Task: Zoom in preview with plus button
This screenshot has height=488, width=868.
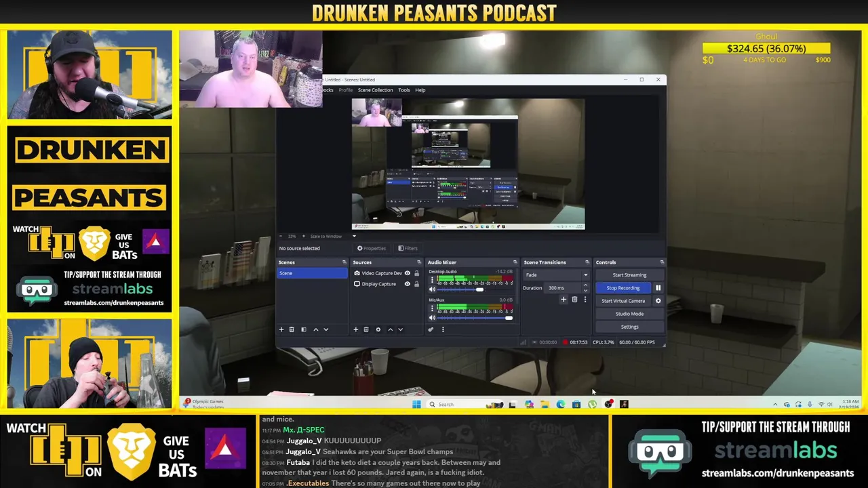Action: pos(304,236)
